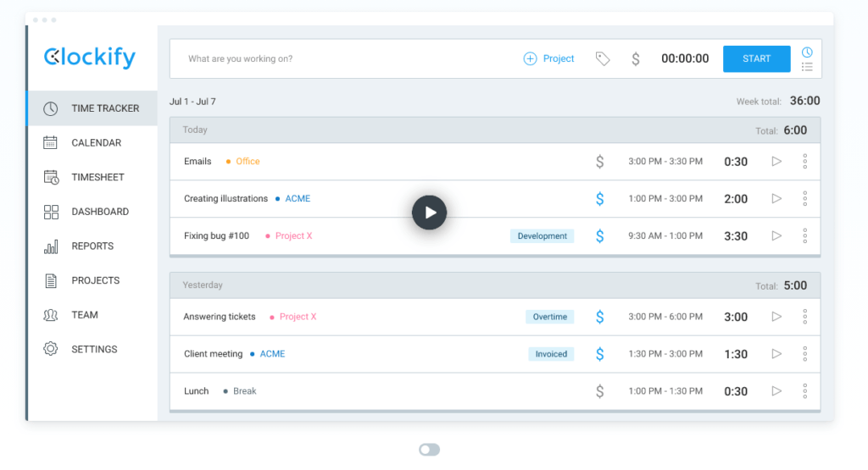Toggle the billable dollar icon in the timer bar

(636, 58)
